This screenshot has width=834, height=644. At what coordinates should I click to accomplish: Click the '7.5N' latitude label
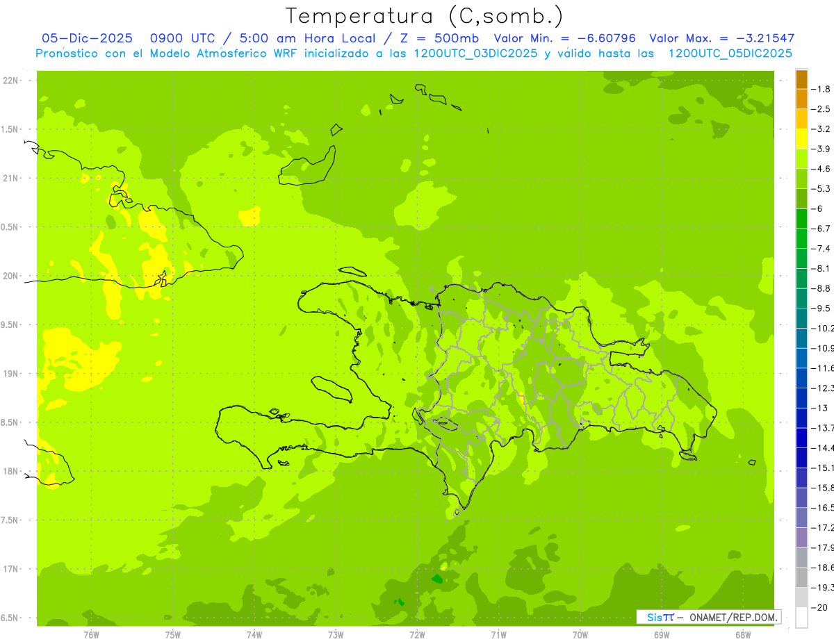pyautogui.click(x=10, y=520)
